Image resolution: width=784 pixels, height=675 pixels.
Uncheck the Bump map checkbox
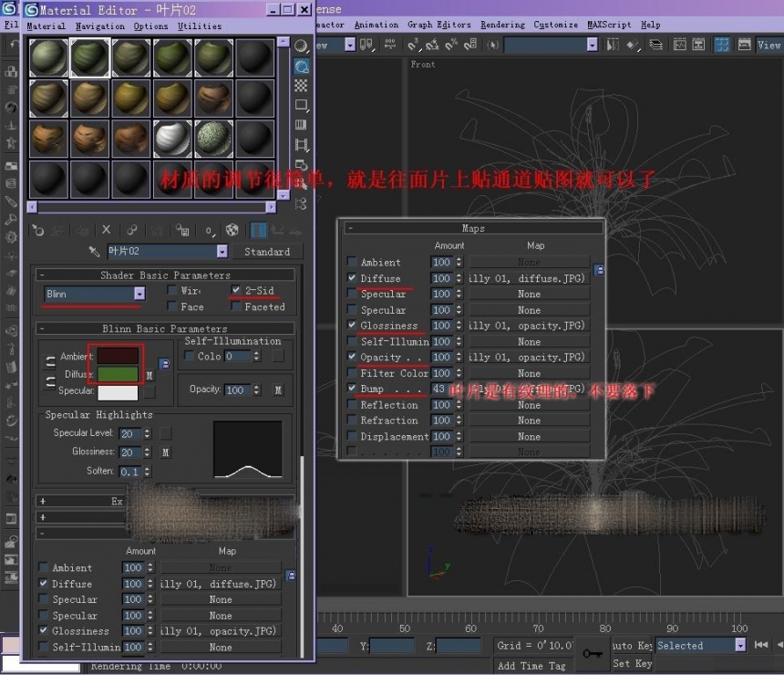[352, 389]
